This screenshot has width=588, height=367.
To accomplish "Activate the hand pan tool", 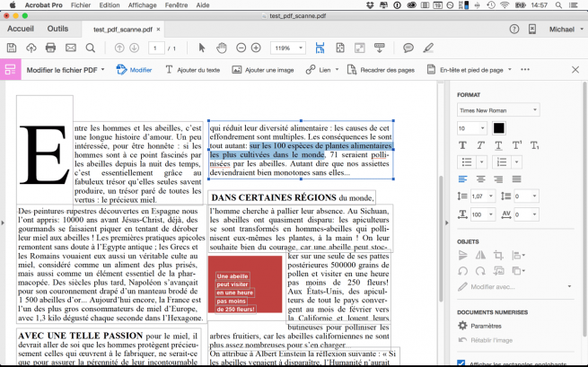I will point(222,48).
